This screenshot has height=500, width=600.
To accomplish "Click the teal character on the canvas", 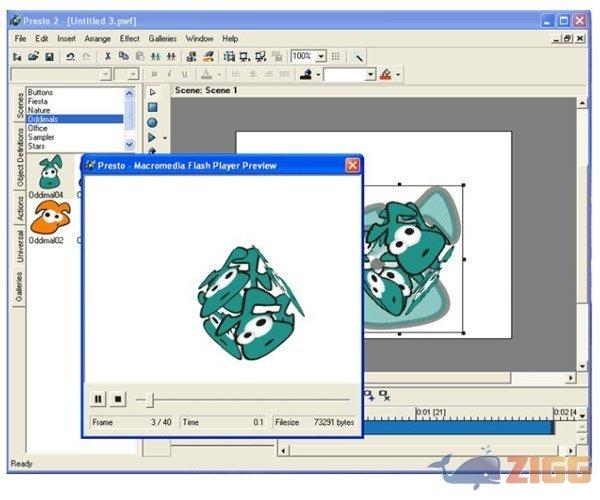I will 411,258.
